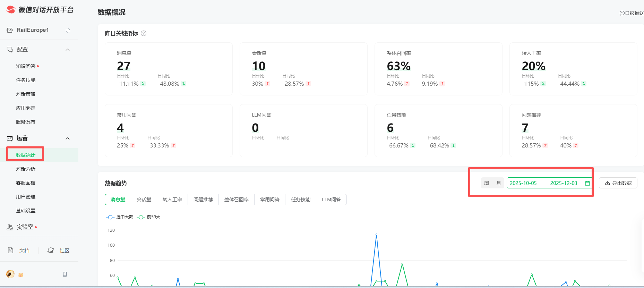Click the user avatar at sidebar bottom
The image size is (644, 288).
(10, 274)
